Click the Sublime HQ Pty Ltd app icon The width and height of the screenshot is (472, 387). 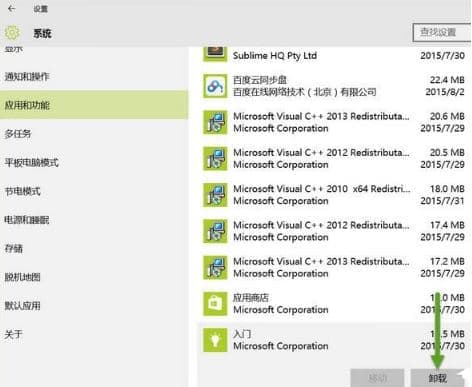[215, 53]
